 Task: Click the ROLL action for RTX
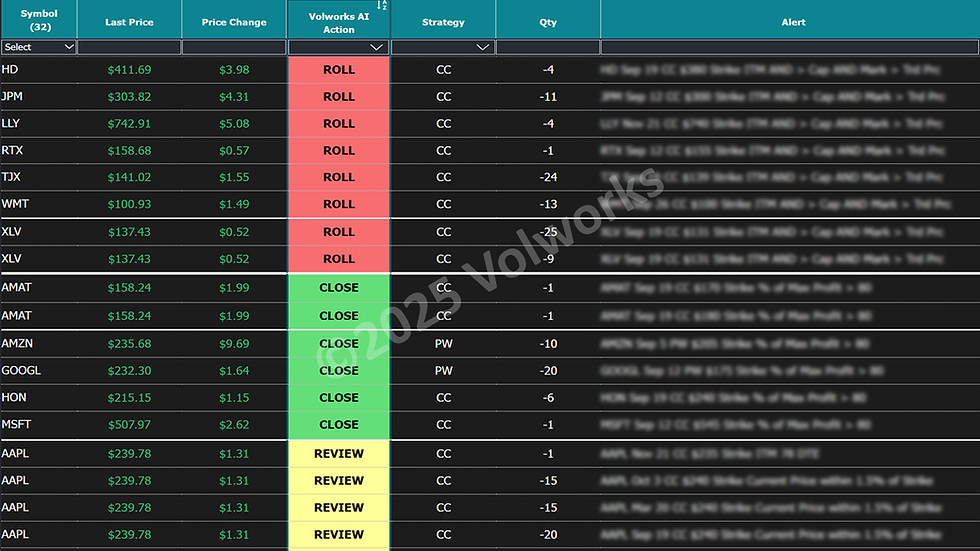[x=339, y=151]
